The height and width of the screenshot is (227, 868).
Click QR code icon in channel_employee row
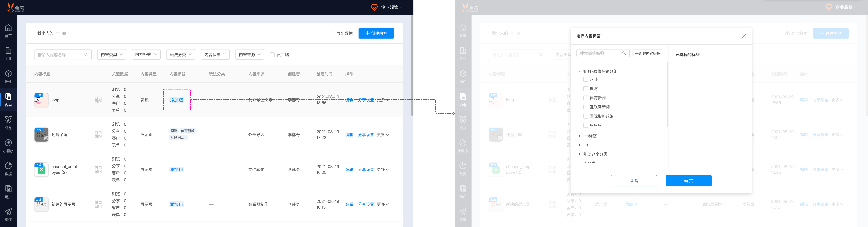pyautogui.click(x=98, y=169)
